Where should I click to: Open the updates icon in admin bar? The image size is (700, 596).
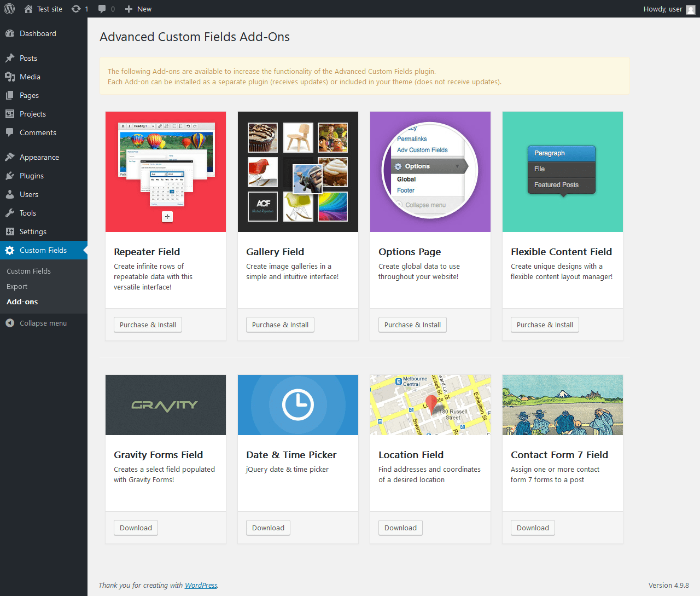pyautogui.click(x=76, y=9)
